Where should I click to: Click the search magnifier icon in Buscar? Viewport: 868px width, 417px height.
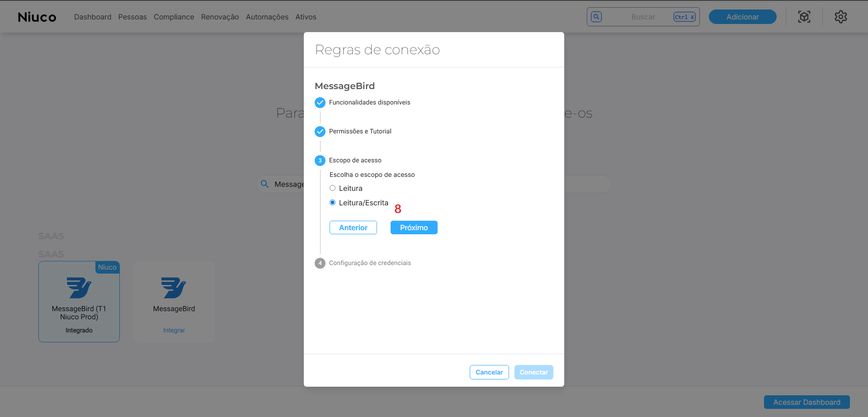tap(596, 17)
